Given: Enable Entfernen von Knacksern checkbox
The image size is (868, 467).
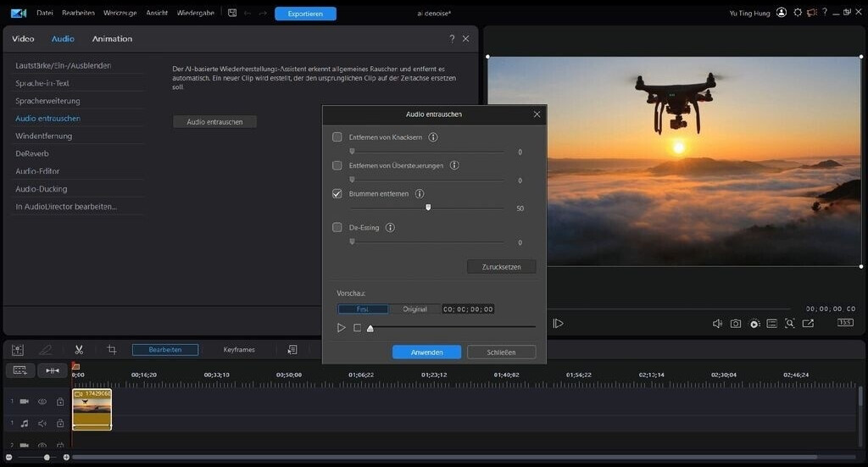Looking at the screenshot, I should coord(337,137).
